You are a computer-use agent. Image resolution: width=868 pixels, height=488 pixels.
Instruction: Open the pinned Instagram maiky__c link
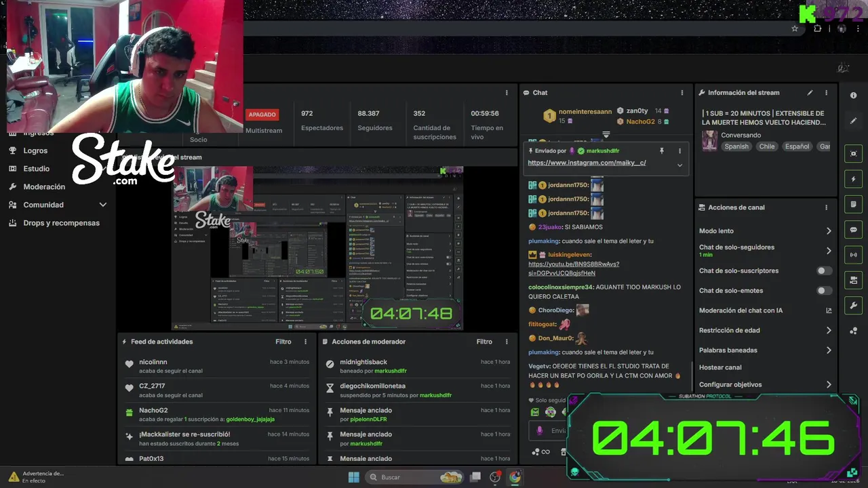tap(587, 163)
